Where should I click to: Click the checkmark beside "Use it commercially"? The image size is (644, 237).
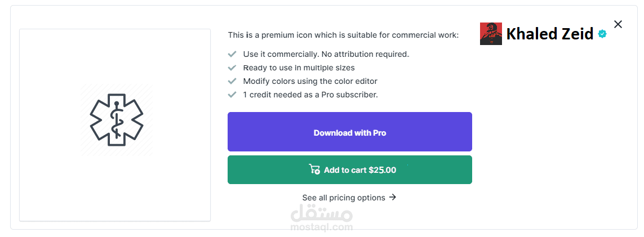[232, 54]
